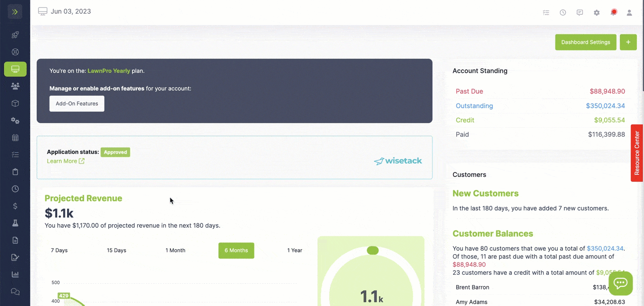This screenshot has height=306, width=644.
Task: Select the 6 Months range tab
Action: (236, 250)
